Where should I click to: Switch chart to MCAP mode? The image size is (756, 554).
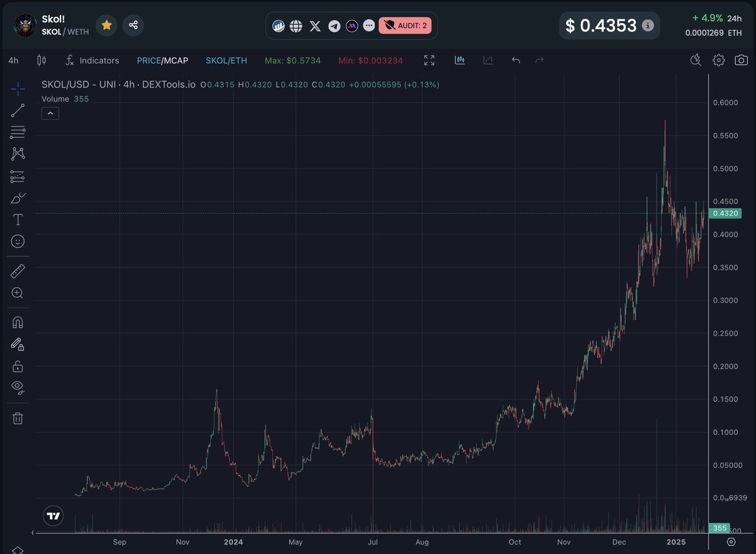point(176,60)
